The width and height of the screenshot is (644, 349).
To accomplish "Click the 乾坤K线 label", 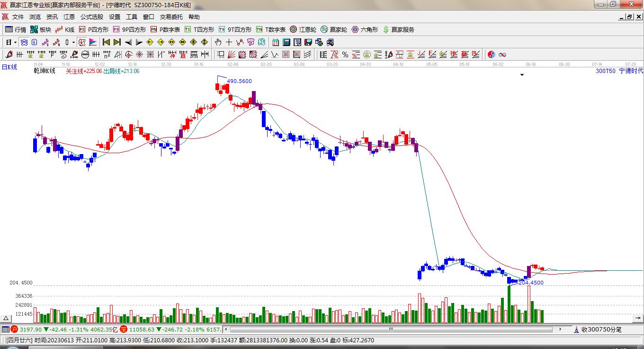I will [45, 71].
